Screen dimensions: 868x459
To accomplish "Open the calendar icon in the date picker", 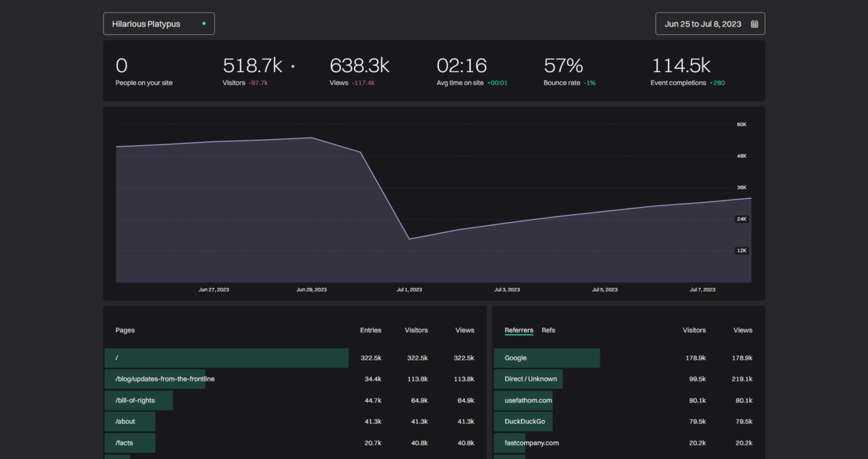I will tap(754, 23).
